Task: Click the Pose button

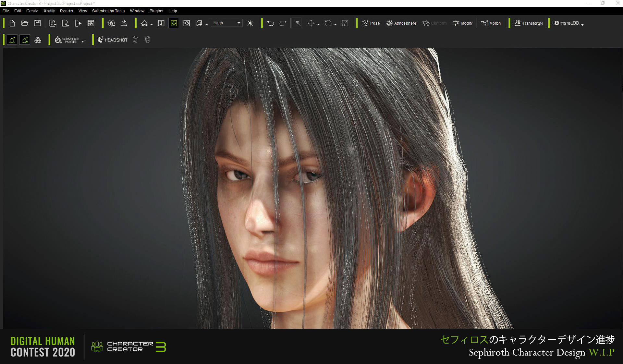Action: coord(371,23)
